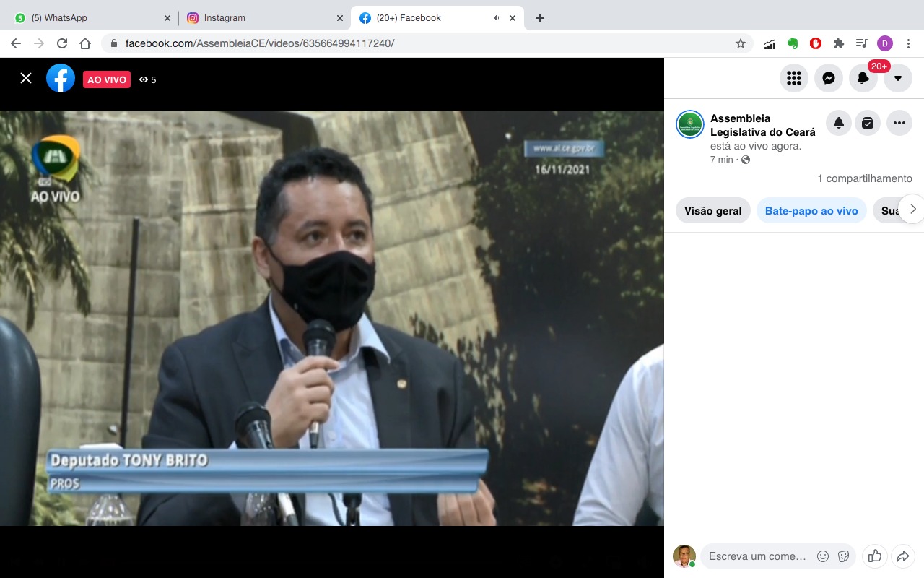Viewport: 924px width, 578px height.
Task: Like the live video with thumbs up
Action: 875,556
